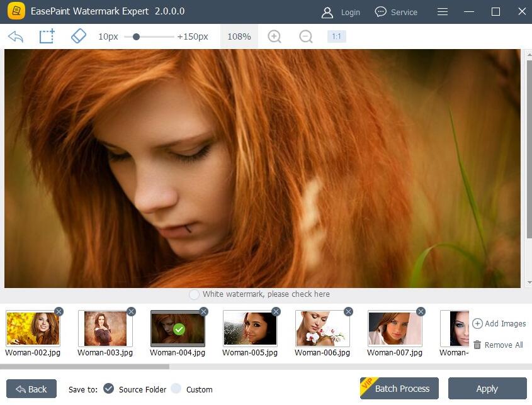The image size is (532, 405).
Task: Select the partially visible last Woman thumbnail
Action: click(x=455, y=328)
